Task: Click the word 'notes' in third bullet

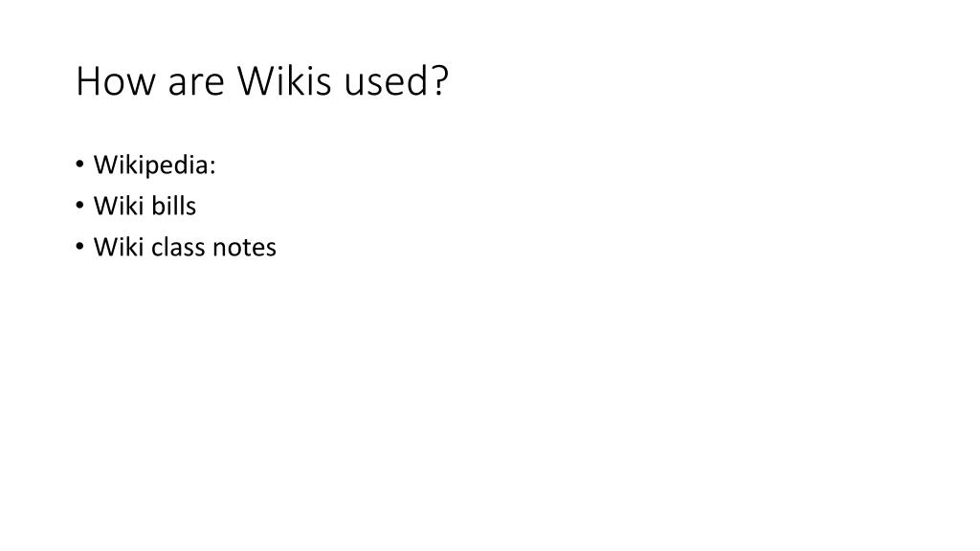Action: (244, 249)
